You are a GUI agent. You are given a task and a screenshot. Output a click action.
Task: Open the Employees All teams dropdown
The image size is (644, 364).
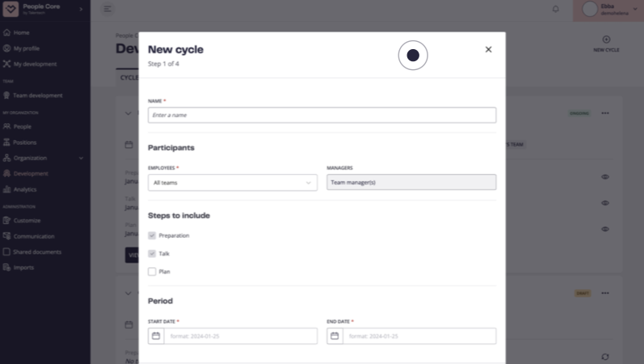click(233, 183)
